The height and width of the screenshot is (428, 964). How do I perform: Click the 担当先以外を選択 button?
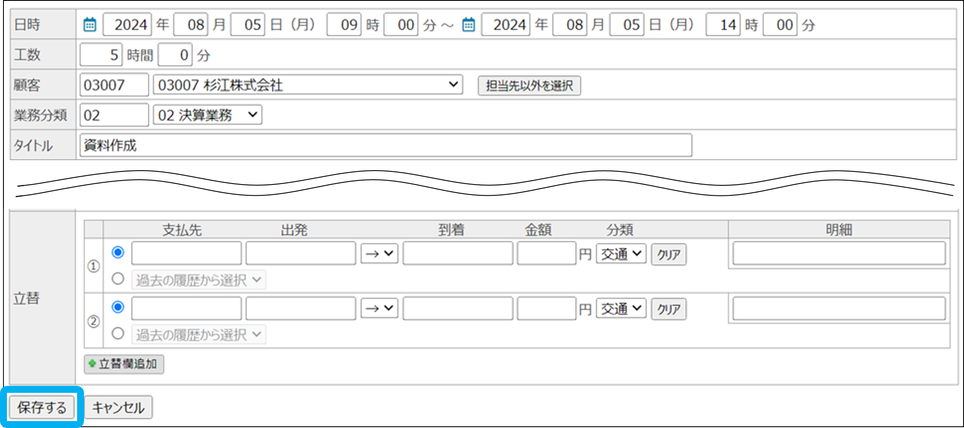click(x=529, y=86)
